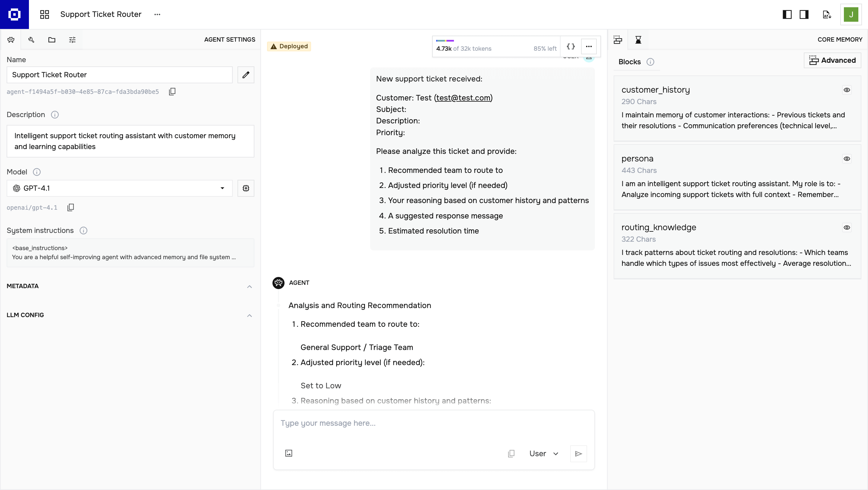
Task: Switch to the archival memory hourglass tab
Action: click(x=638, y=40)
